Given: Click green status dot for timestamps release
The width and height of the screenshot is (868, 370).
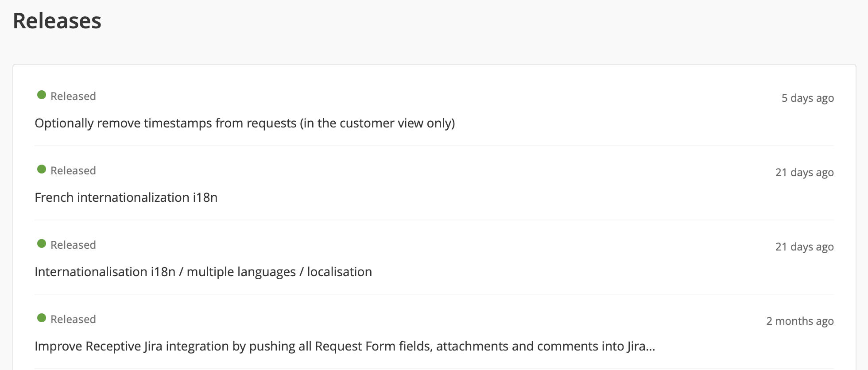Looking at the screenshot, I should click(x=42, y=95).
